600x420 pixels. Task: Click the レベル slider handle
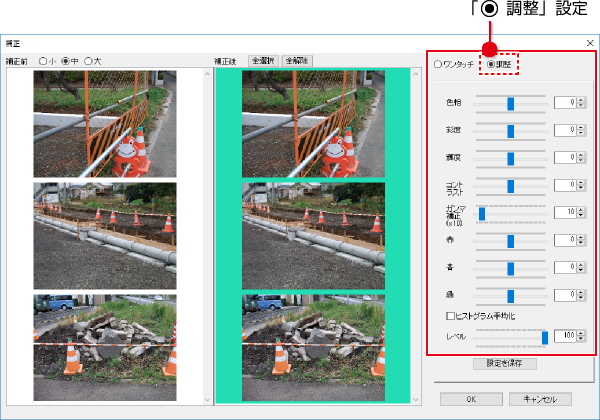[x=545, y=338]
